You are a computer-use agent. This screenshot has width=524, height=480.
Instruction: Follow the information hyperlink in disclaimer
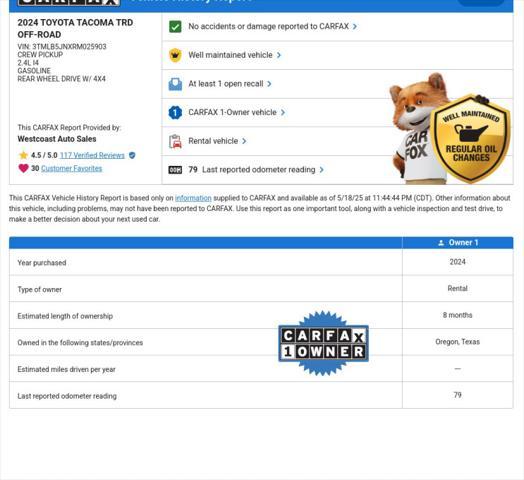193,198
